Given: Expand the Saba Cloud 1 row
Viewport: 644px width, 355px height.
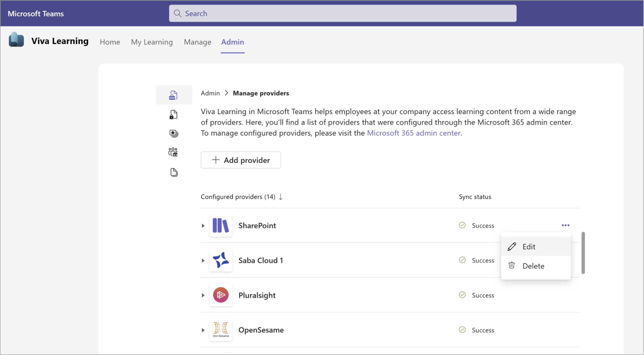Looking at the screenshot, I should click(x=203, y=261).
